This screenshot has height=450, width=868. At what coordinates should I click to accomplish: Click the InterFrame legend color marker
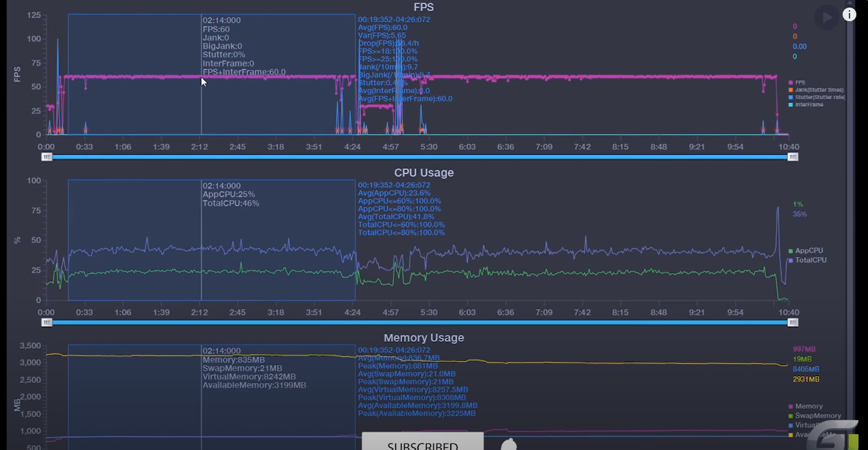(x=791, y=105)
